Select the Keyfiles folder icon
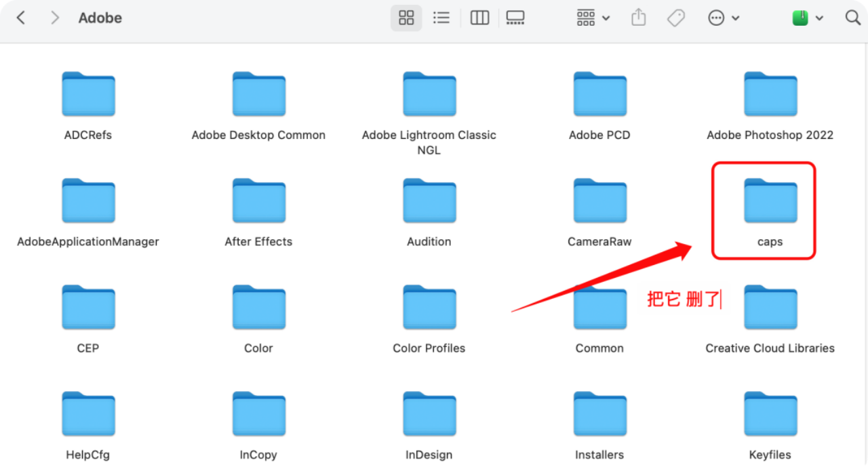This screenshot has width=868, height=473. coord(770,413)
